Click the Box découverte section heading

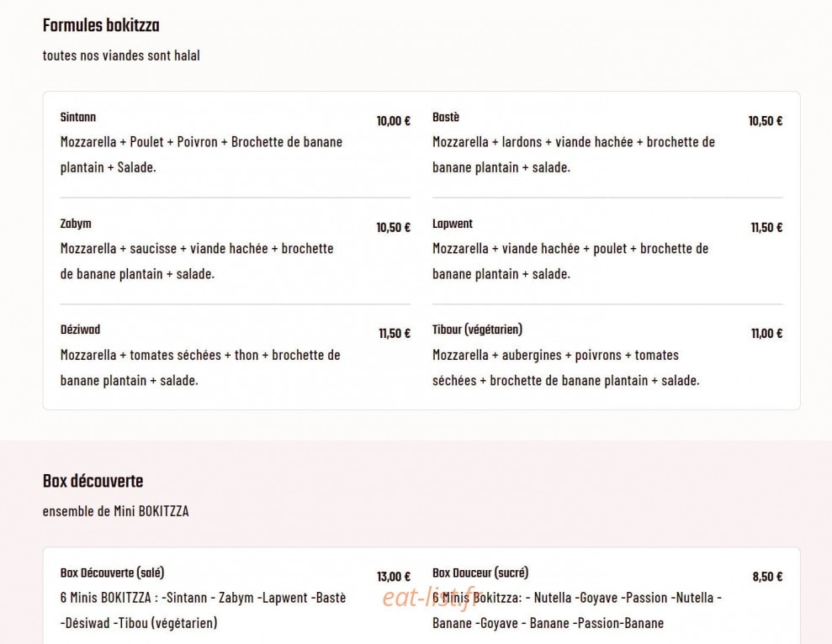[x=93, y=481]
